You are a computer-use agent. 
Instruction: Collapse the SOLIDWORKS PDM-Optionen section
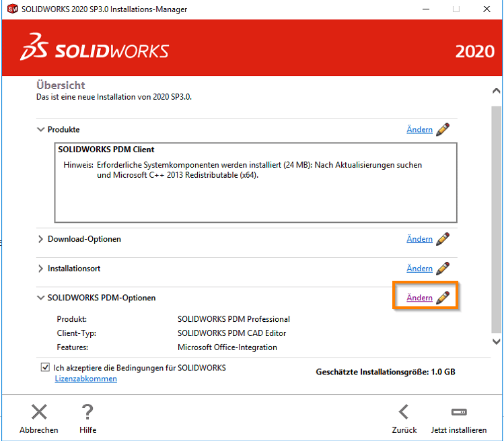[40, 298]
